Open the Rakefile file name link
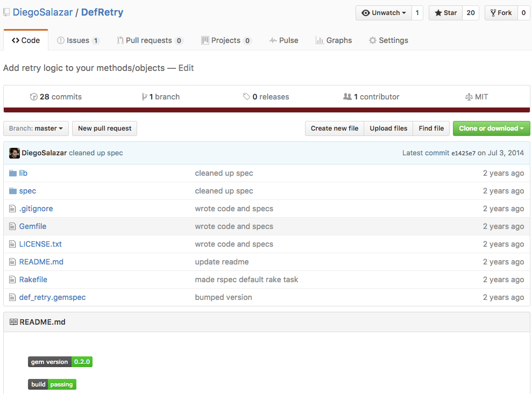532x394 pixels. 33,280
